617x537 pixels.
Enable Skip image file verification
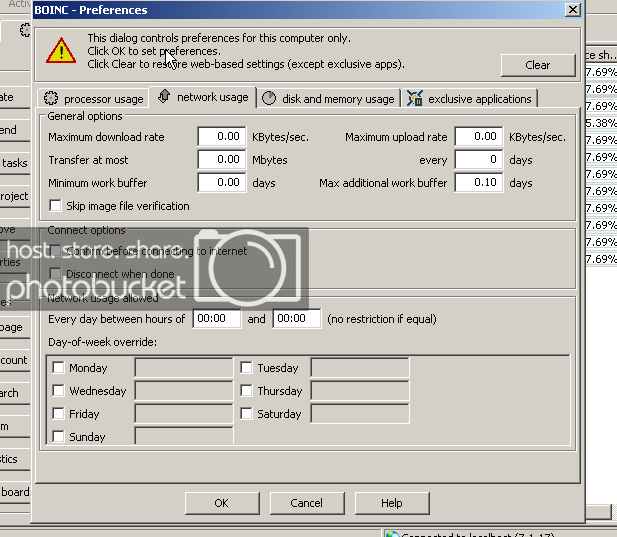click(x=56, y=206)
